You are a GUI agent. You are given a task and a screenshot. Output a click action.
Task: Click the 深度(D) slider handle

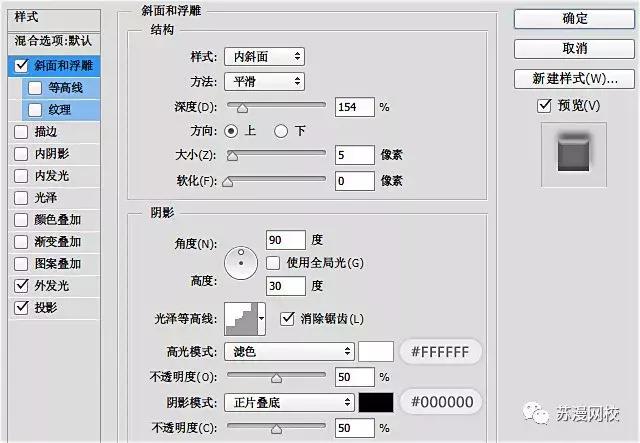[242, 108]
